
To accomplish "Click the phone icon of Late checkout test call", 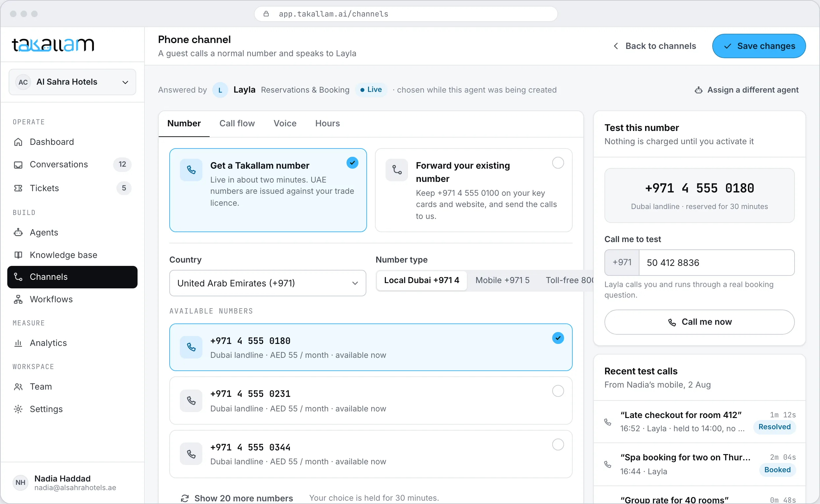I will pos(607,422).
